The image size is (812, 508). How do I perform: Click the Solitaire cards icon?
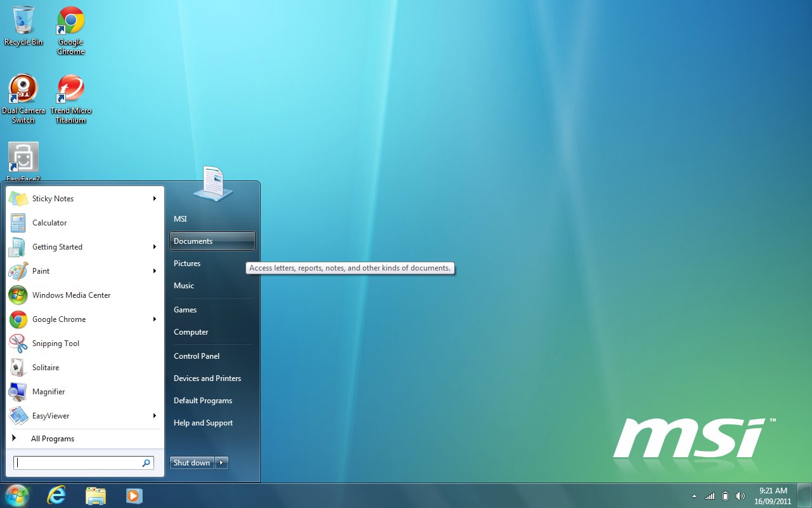click(18, 368)
